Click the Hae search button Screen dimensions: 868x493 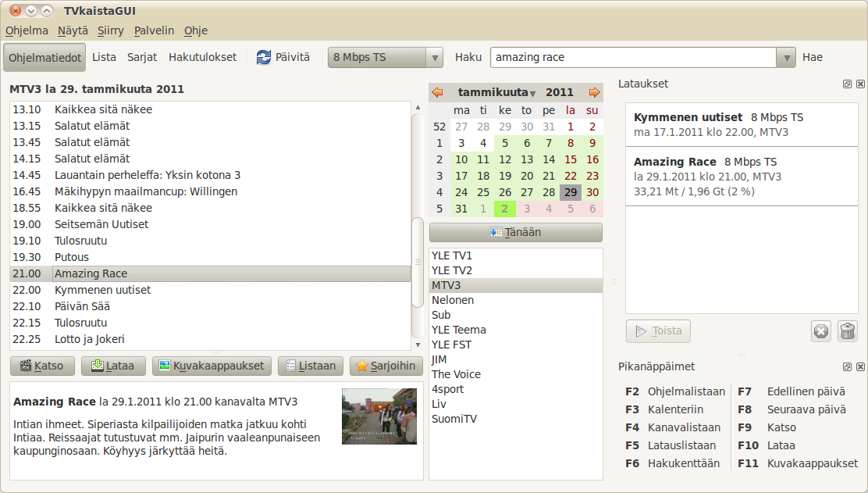pyautogui.click(x=813, y=57)
